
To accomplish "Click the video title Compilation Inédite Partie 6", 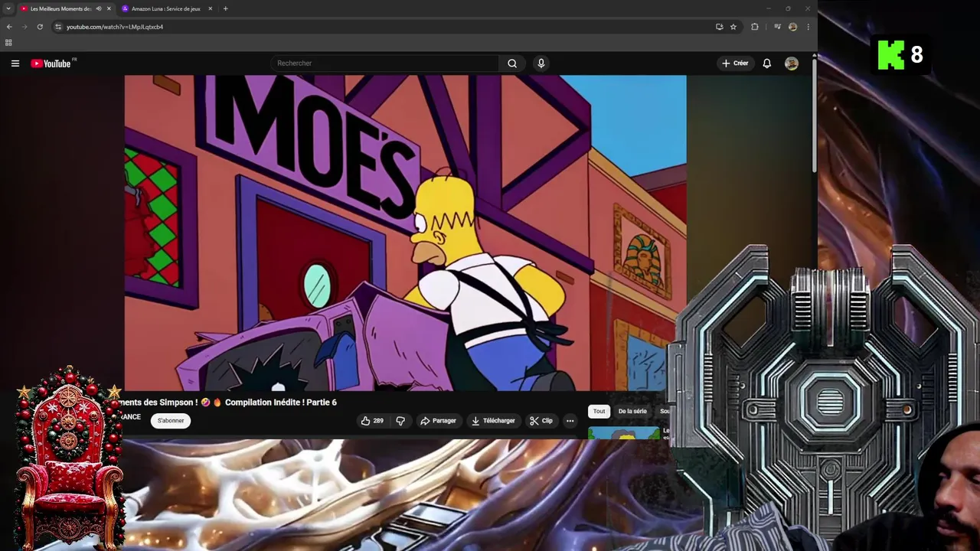I will (x=229, y=403).
